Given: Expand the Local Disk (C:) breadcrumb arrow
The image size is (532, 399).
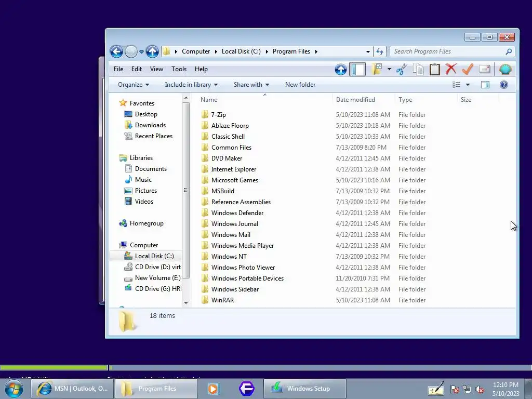Looking at the screenshot, I should (267, 51).
